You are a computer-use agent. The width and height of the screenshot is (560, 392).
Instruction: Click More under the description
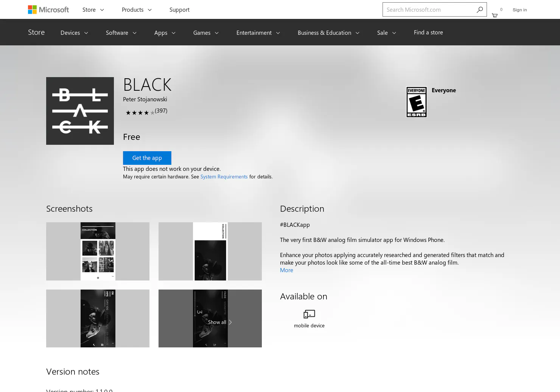[286, 270]
